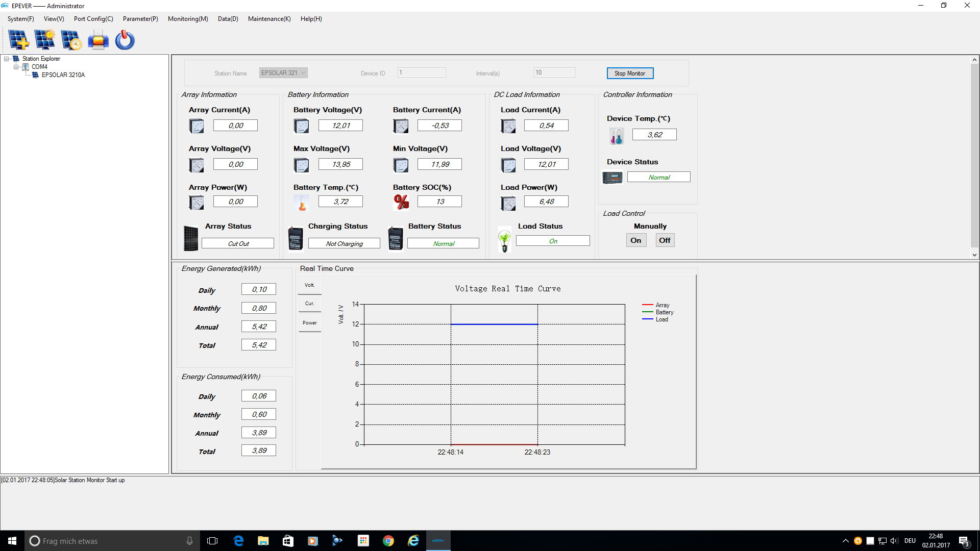Click the solar panel with sun toolbar icon
Image resolution: width=980 pixels, height=551 pixels.
[x=45, y=40]
